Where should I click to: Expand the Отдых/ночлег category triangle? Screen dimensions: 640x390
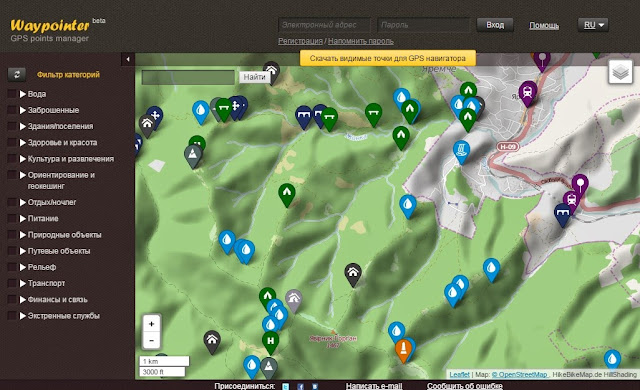22,202
